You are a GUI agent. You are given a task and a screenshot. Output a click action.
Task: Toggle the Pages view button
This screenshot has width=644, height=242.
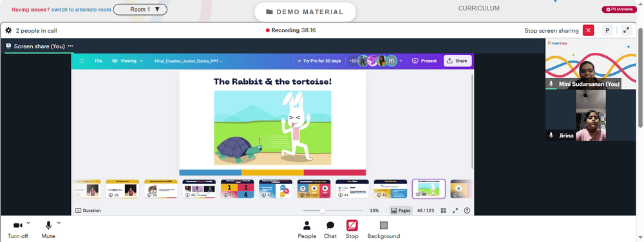coord(401,210)
